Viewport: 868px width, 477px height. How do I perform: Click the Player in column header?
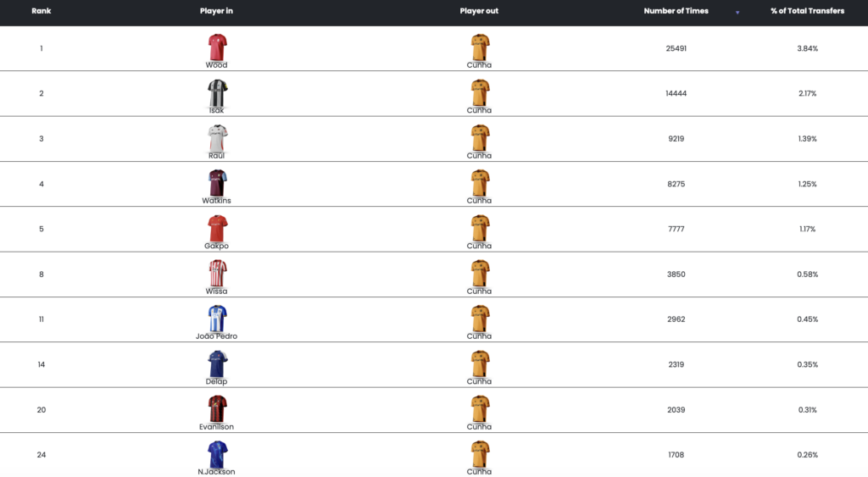[216, 11]
